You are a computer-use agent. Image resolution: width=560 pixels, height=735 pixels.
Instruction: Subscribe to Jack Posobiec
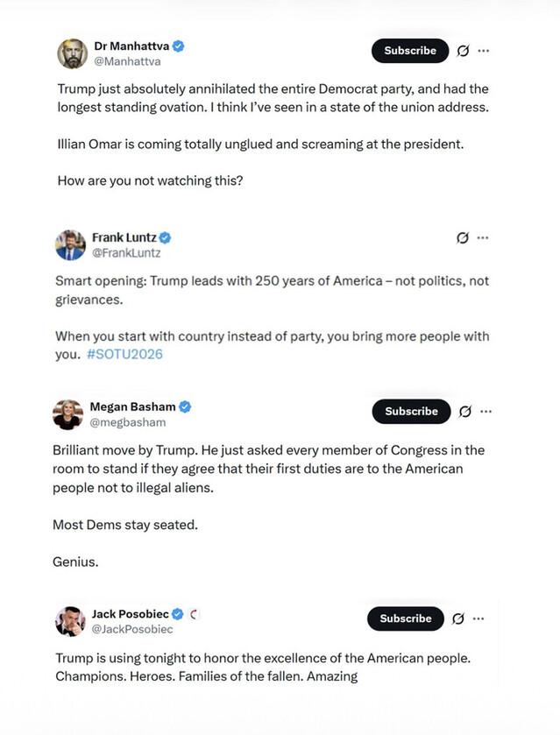pyautogui.click(x=406, y=618)
